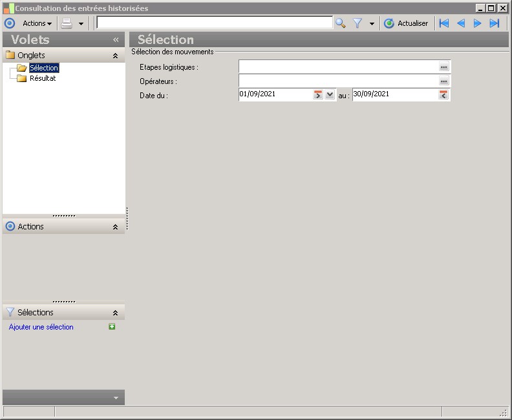Viewport: 512px width, 420px height.
Task: Click the vertical panel splitter handle
Action: (x=127, y=218)
